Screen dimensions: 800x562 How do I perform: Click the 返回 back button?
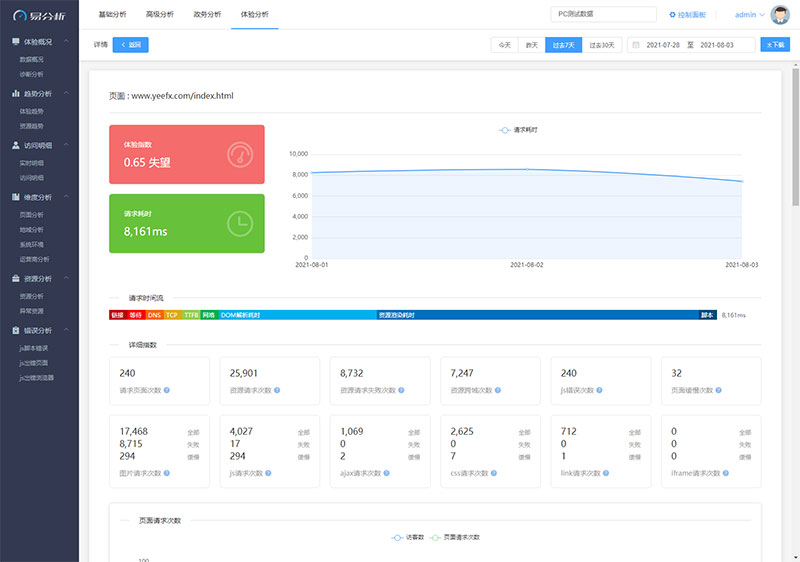tap(130, 45)
